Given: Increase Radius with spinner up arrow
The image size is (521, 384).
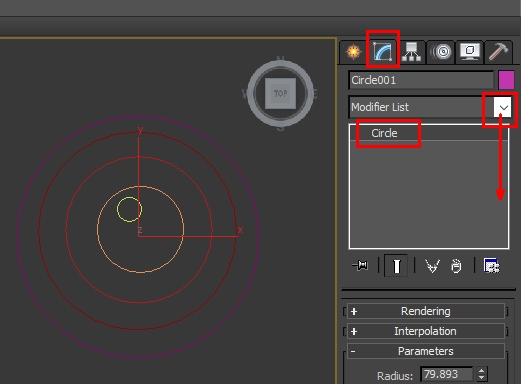Looking at the screenshot, I should [481, 370].
